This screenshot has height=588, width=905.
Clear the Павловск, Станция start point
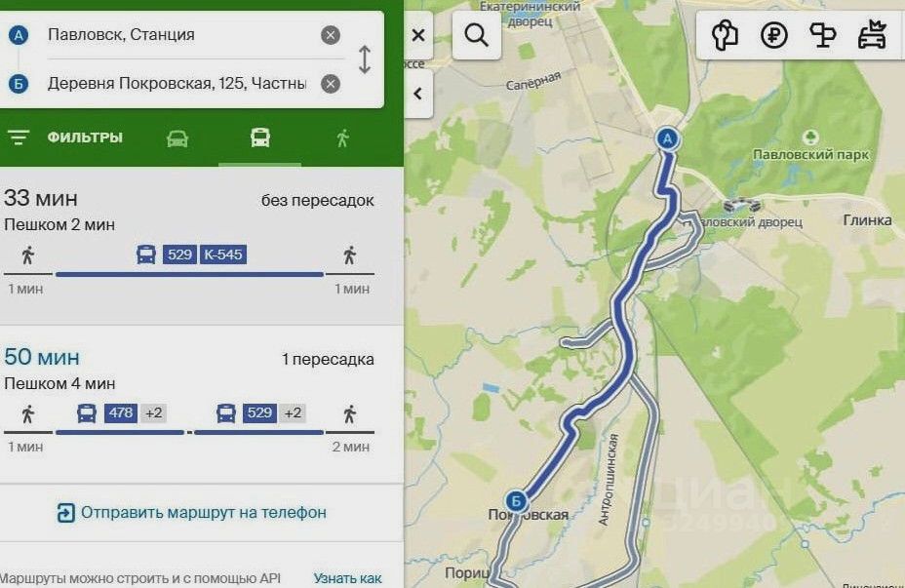(331, 35)
